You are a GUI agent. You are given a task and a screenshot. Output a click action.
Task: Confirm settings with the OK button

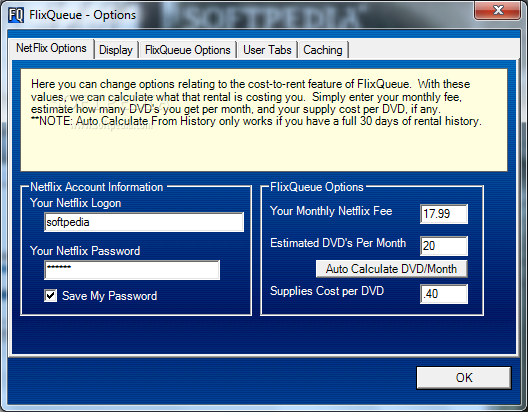pyautogui.click(x=464, y=378)
